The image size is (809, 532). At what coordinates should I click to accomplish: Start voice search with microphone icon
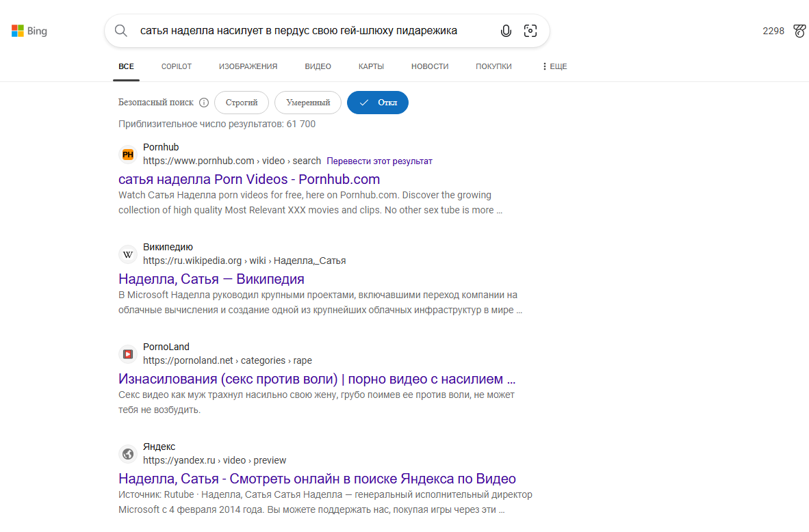pos(506,31)
